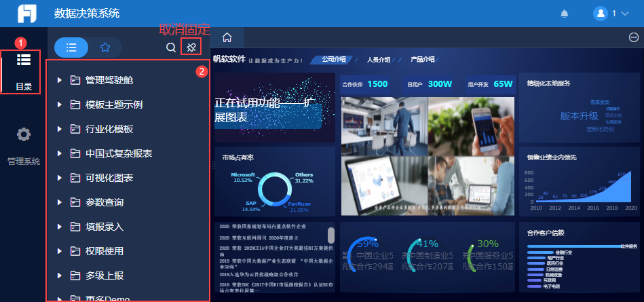Click the 用户开发 65W indicator

pyautogui.click(x=491, y=84)
